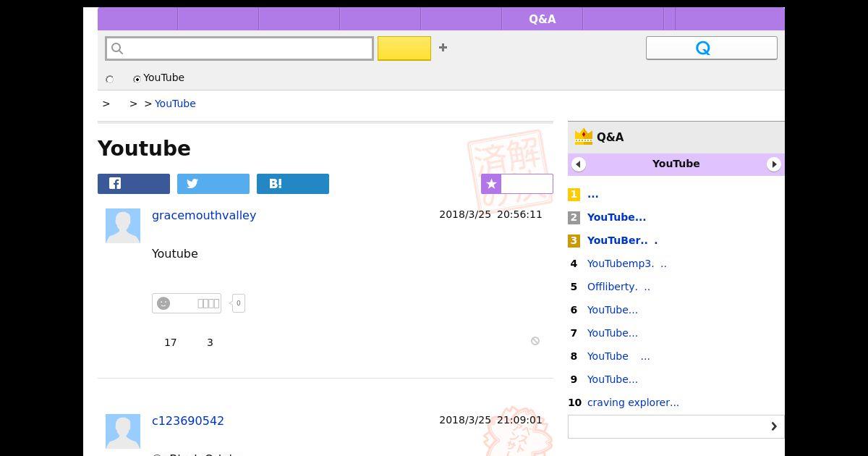
Task: Open rank 1 item shown as ellipsis
Action: (x=593, y=194)
